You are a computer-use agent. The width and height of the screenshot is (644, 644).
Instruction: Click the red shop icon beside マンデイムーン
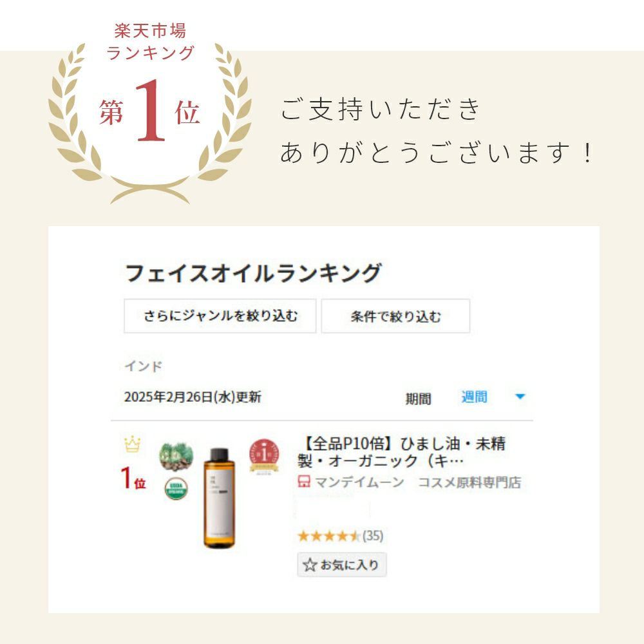point(303,482)
